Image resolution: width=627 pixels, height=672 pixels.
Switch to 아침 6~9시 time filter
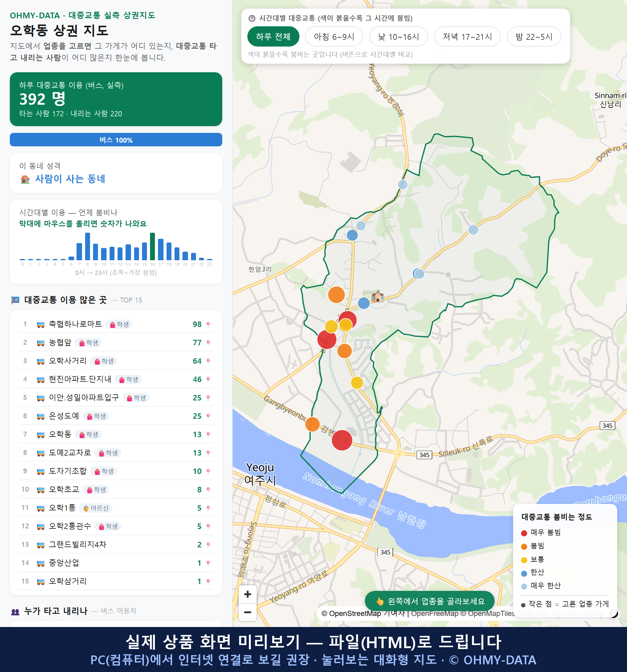[334, 36]
